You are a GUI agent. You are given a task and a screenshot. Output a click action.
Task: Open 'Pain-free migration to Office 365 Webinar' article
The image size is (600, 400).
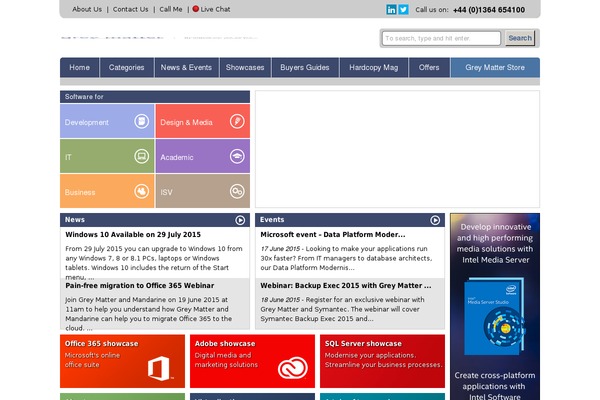pyautogui.click(x=140, y=286)
